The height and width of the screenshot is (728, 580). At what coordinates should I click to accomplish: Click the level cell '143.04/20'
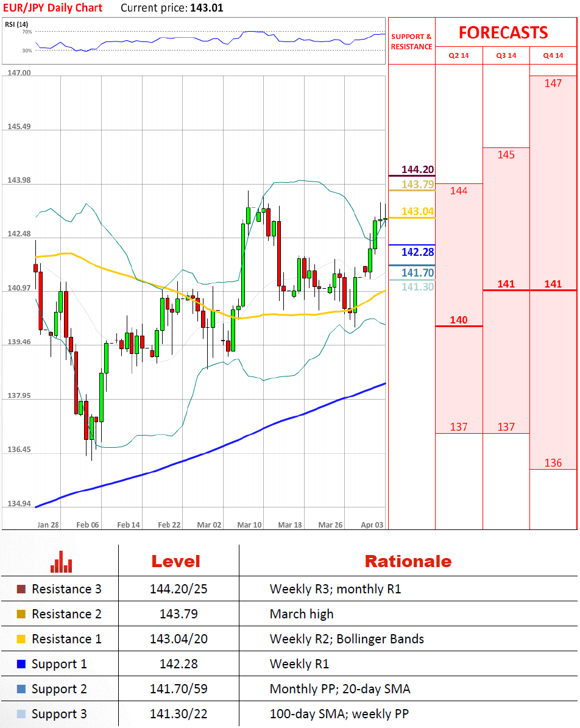coord(179,639)
